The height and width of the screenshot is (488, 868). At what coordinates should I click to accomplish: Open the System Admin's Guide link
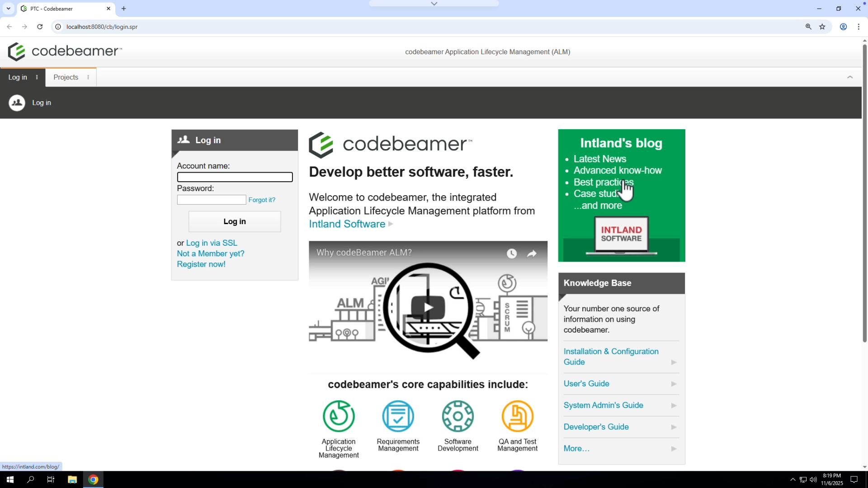click(604, 405)
